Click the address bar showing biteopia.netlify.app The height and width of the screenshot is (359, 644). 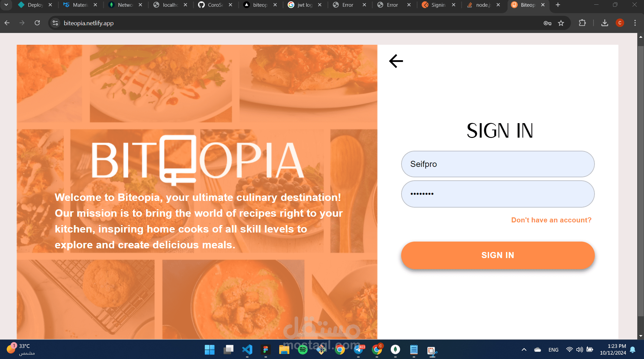[x=296, y=23]
